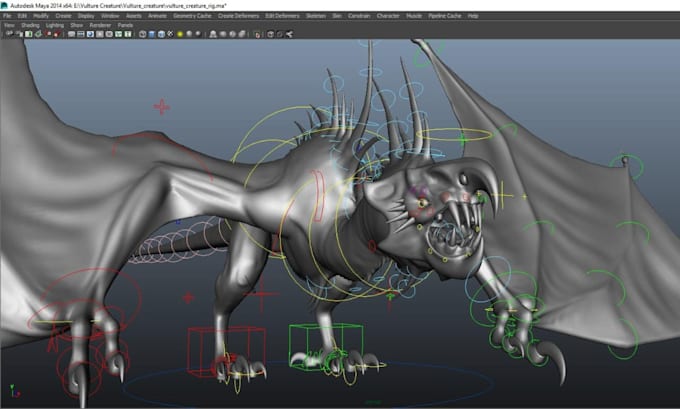Click the red Grease Pencil icon

point(56,34)
